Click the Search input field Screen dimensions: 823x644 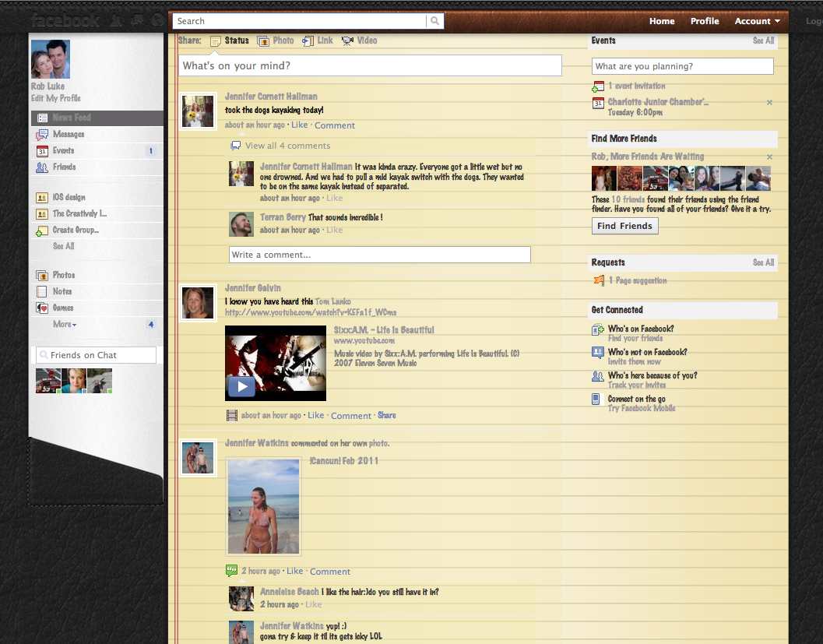coord(299,21)
